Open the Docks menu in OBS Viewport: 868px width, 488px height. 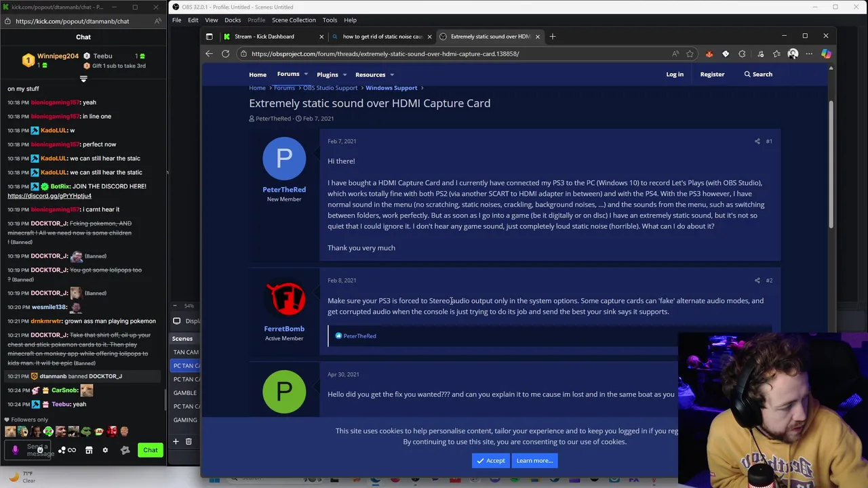click(x=233, y=20)
